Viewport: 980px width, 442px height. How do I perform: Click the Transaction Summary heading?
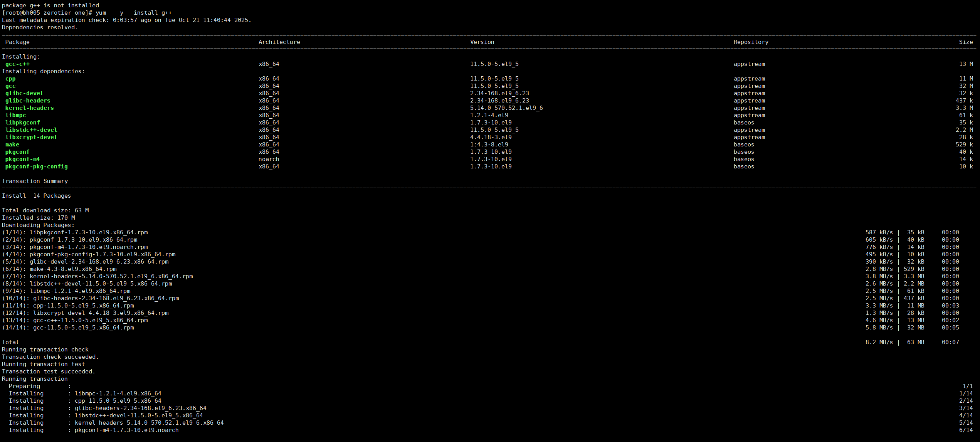pos(35,181)
